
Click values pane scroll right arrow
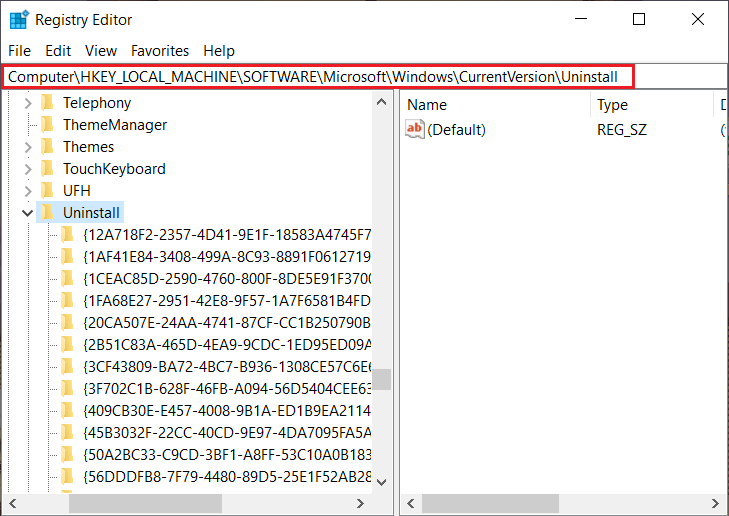tap(715, 503)
